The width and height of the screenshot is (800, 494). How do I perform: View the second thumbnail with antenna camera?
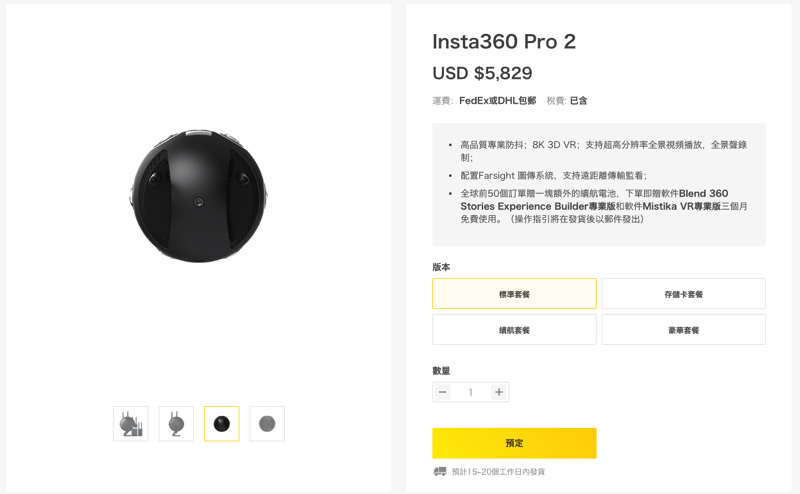176,424
